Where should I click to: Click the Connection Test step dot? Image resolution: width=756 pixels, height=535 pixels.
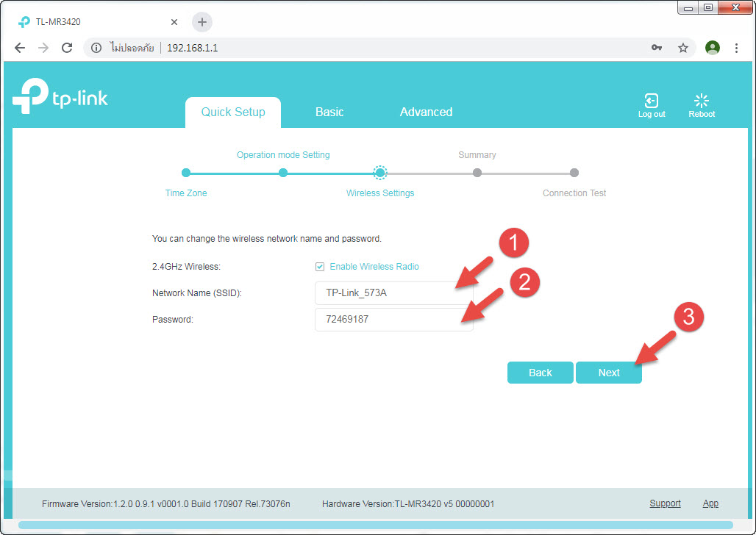(574, 173)
